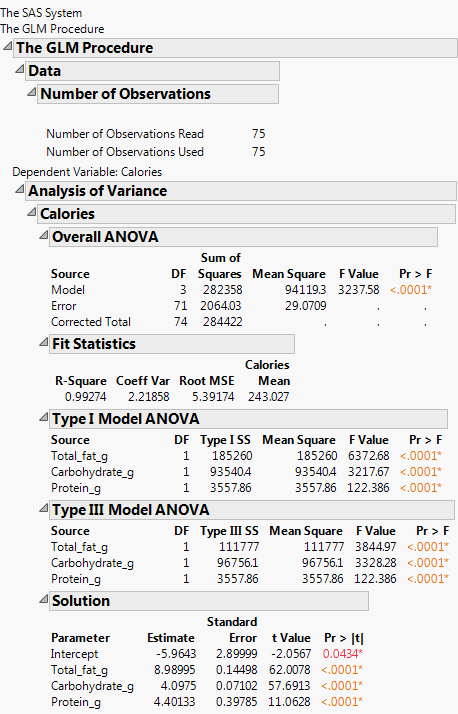This screenshot has width=458, height=714.
Task: Click the R-Square value 0.99274
Action: click(x=86, y=397)
